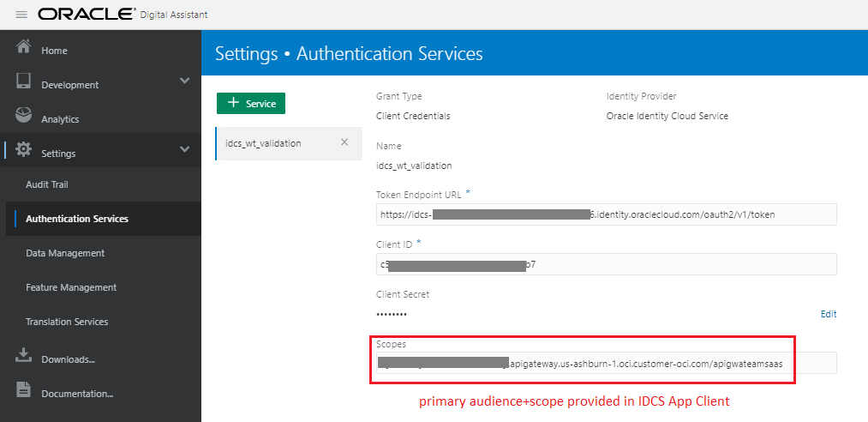Open Audit Trail settings page
The image size is (868, 422).
tap(47, 184)
